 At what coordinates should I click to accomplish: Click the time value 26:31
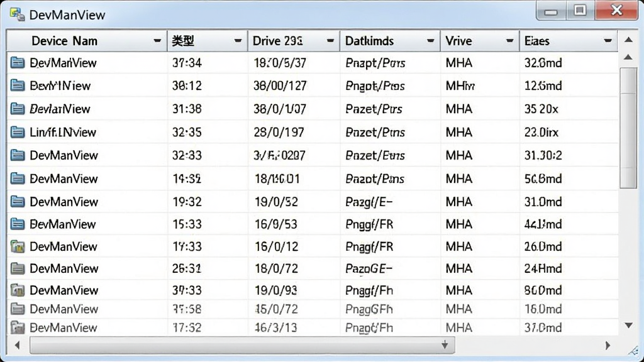187,268
